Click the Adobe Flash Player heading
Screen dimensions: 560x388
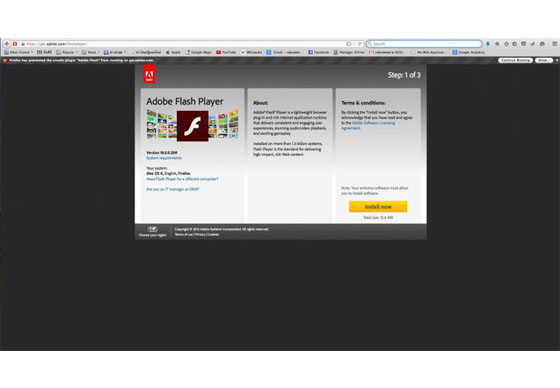pyautogui.click(x=185, y=101)
